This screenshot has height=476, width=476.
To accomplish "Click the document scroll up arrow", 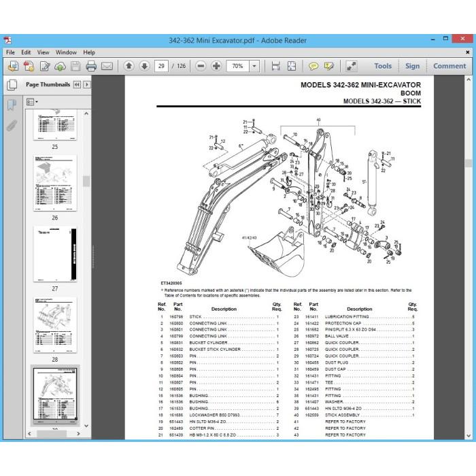I will (469, 79).
